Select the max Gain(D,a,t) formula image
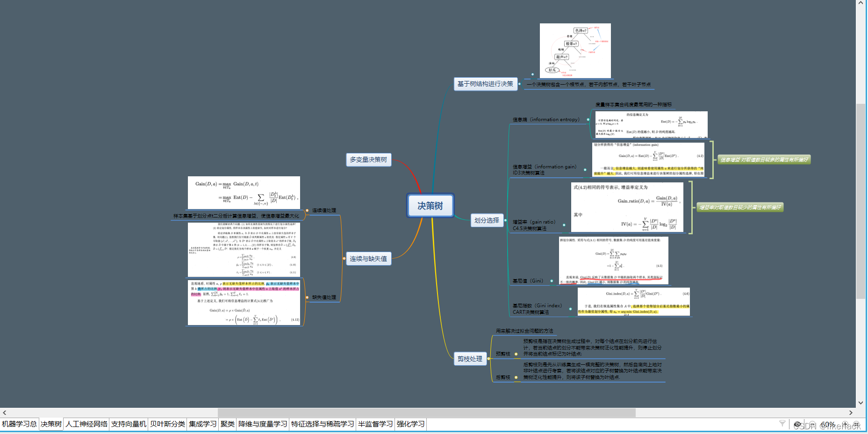Viewport: 868px width, 434px height. (x=244, y=193)
